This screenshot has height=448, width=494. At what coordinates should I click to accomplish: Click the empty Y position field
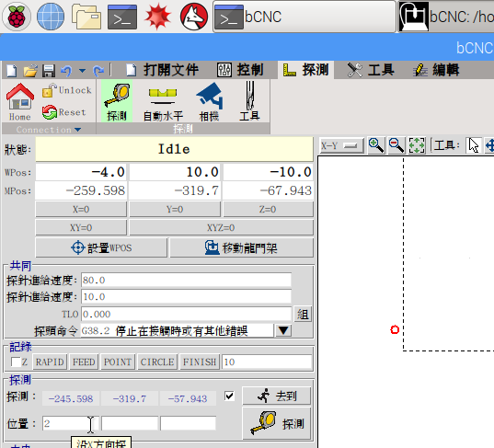coord(130,423)
